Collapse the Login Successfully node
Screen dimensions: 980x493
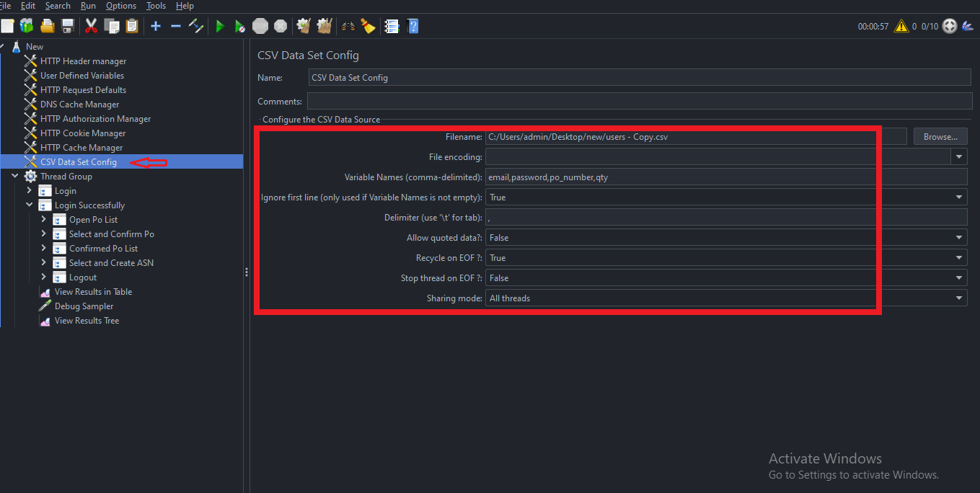[30, 205]
